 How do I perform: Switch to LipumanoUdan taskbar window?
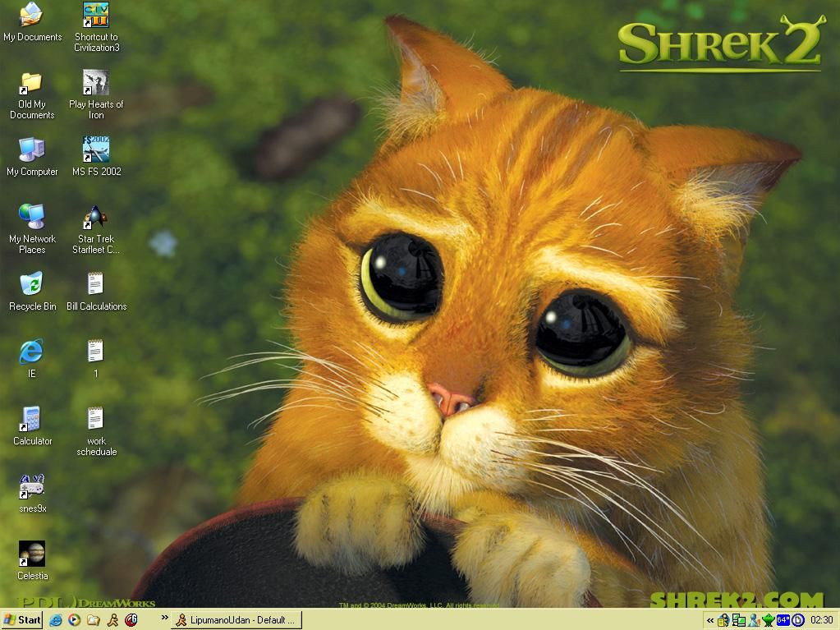236,620
